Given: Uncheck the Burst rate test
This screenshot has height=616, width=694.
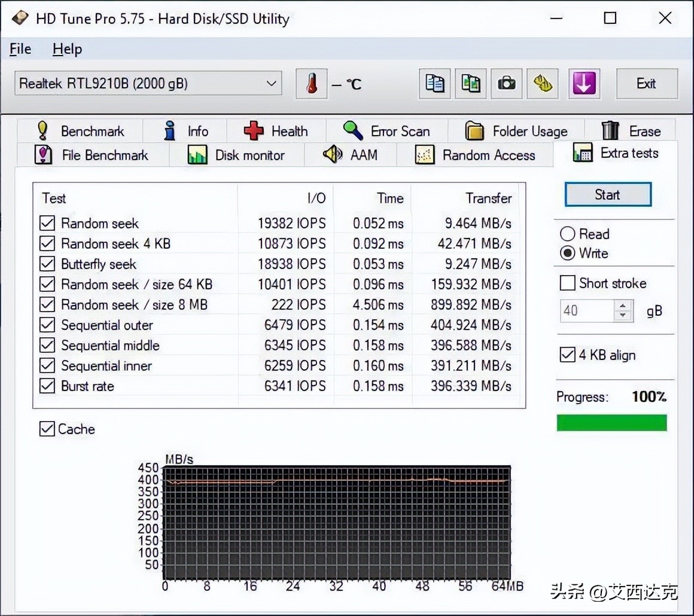Looking at the screenshot, I should [x=47, y=386].
